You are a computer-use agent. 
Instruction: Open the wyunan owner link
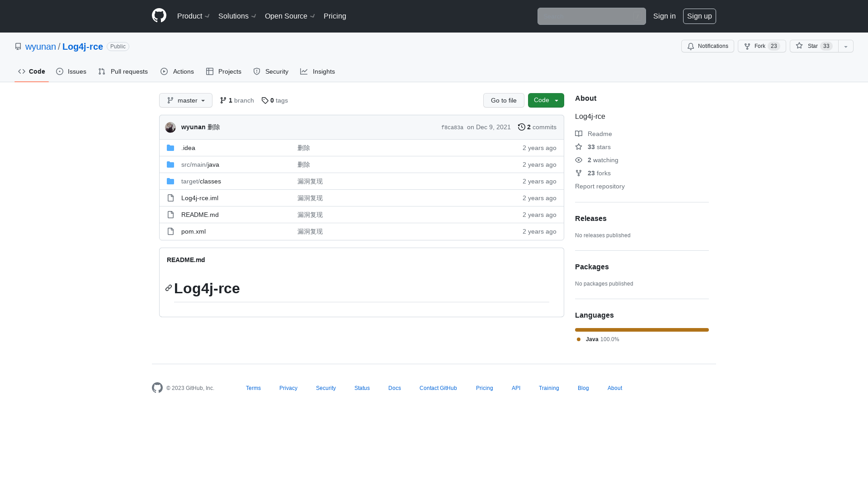click(x=41, y=47)
